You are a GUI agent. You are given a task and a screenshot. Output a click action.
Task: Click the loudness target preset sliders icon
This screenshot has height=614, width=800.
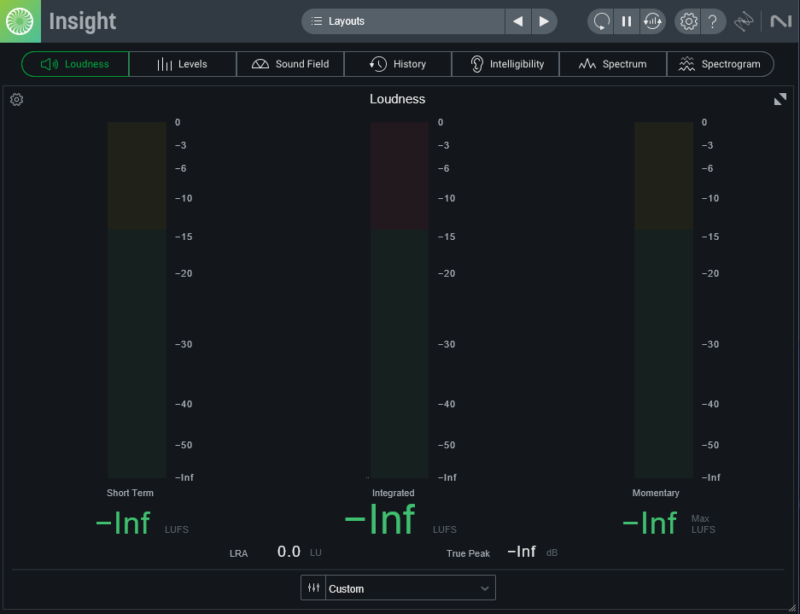point(313,588)
